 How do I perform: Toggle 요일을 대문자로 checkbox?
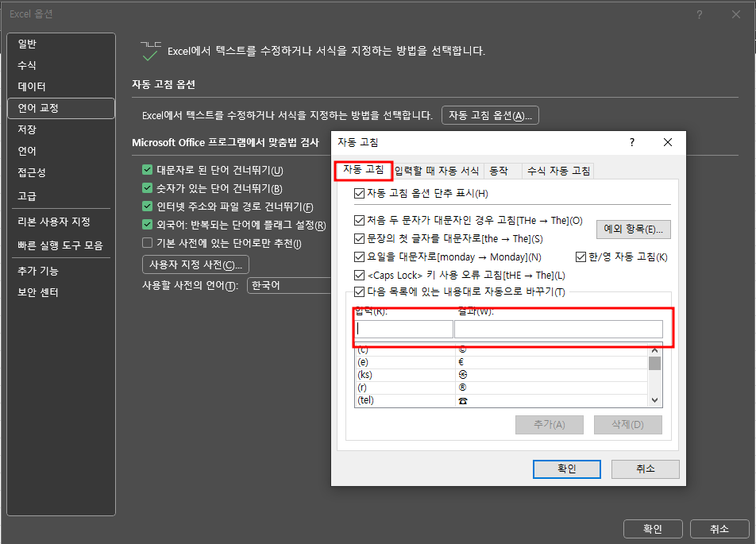(359, 257)
